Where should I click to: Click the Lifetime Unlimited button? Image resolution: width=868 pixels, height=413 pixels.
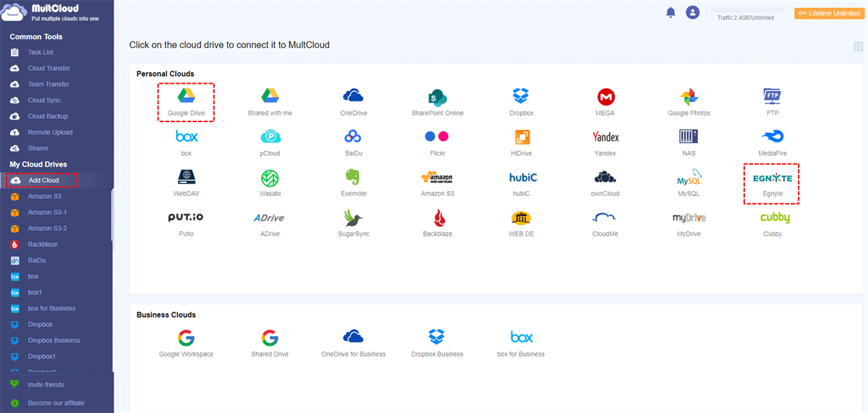pos(830,13)
